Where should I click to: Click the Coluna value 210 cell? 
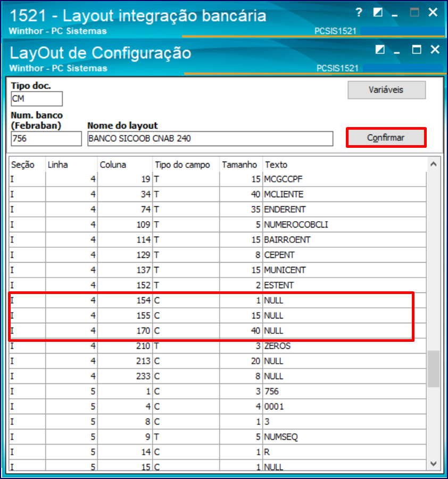point(125,346)
